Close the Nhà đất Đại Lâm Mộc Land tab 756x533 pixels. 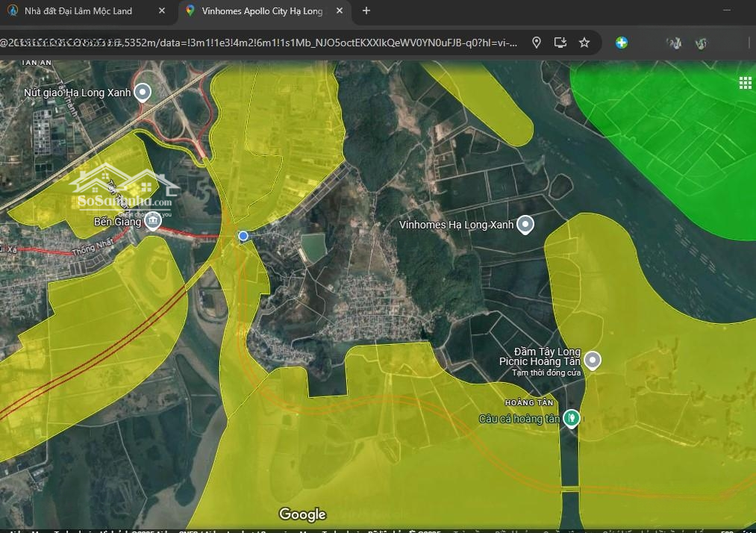[x=161, y=10]
